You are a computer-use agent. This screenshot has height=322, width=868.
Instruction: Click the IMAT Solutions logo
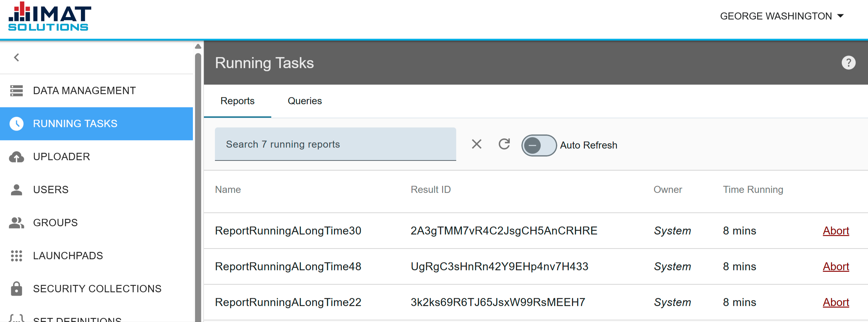50,17
